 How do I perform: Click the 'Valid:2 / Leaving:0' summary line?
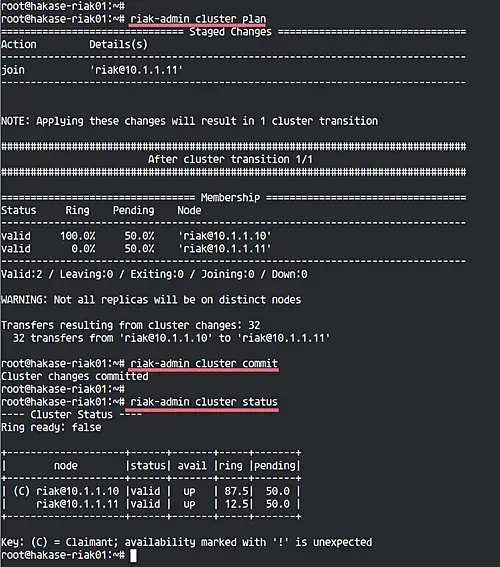[154, 274]
